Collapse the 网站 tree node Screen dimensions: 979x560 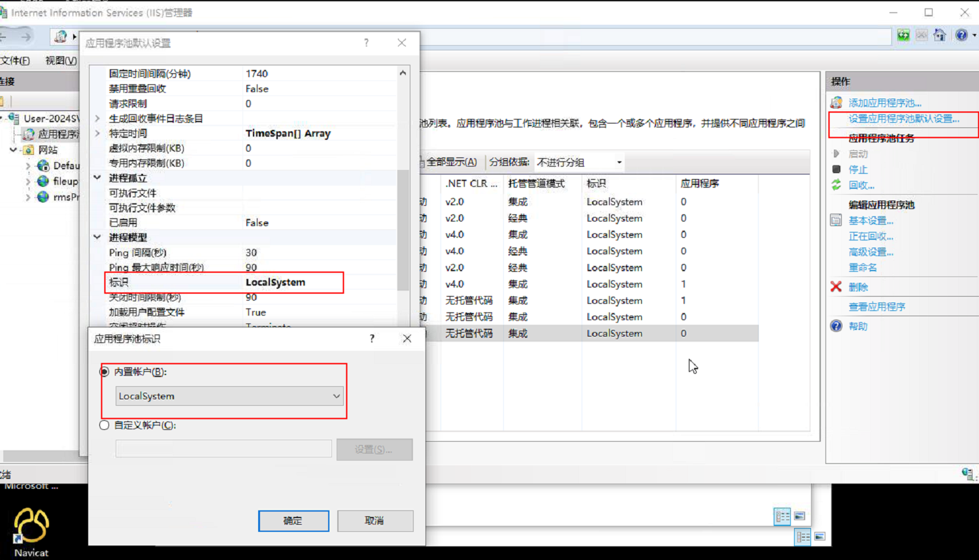[14, 150]
